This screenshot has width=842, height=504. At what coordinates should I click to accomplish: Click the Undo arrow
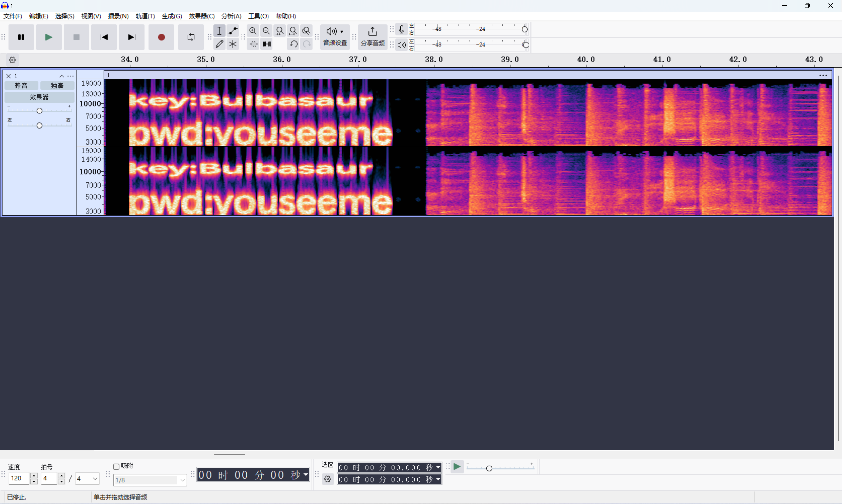(293, 44)
